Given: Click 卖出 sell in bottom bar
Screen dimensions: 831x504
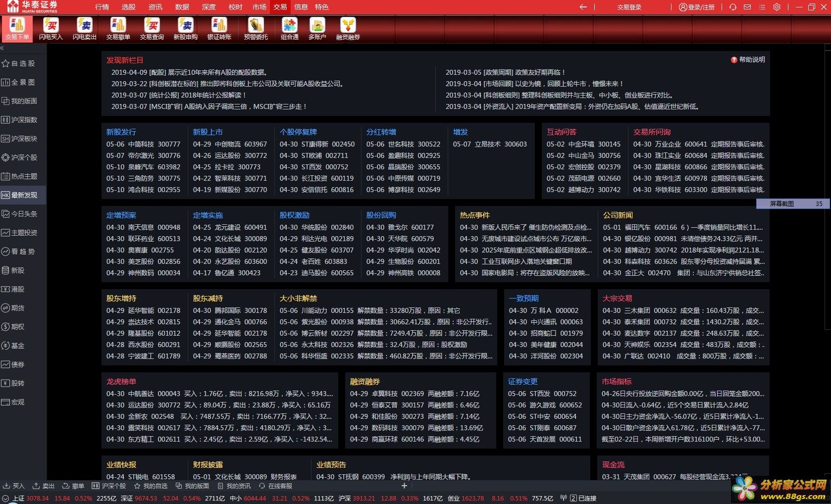Looking at the screenshot, I should [x=44, y=486].
